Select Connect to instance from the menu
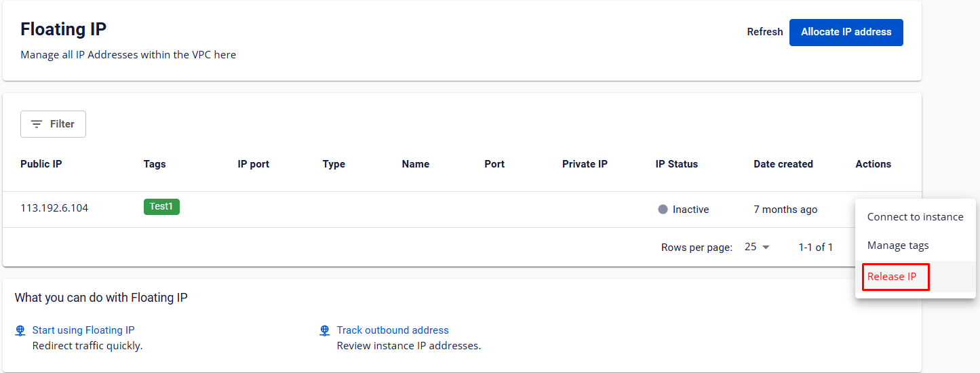980x373 pixels. click(x=915, y=217)
